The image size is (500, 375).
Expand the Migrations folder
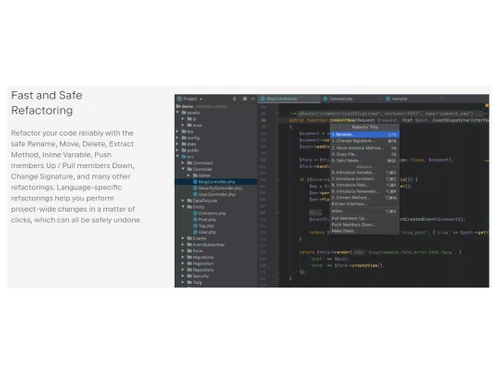click(183, 257)
